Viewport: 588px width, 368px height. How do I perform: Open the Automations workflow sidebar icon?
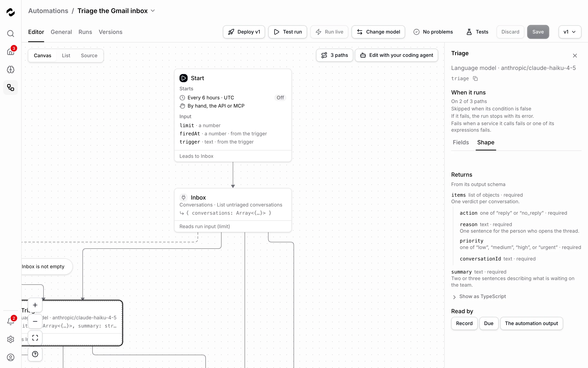click(10, 88)
